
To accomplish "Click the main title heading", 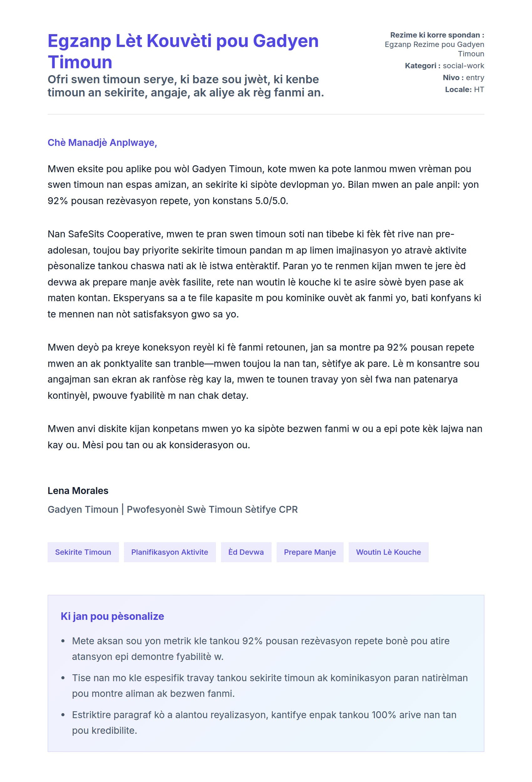I will click(x=183, y=51).
